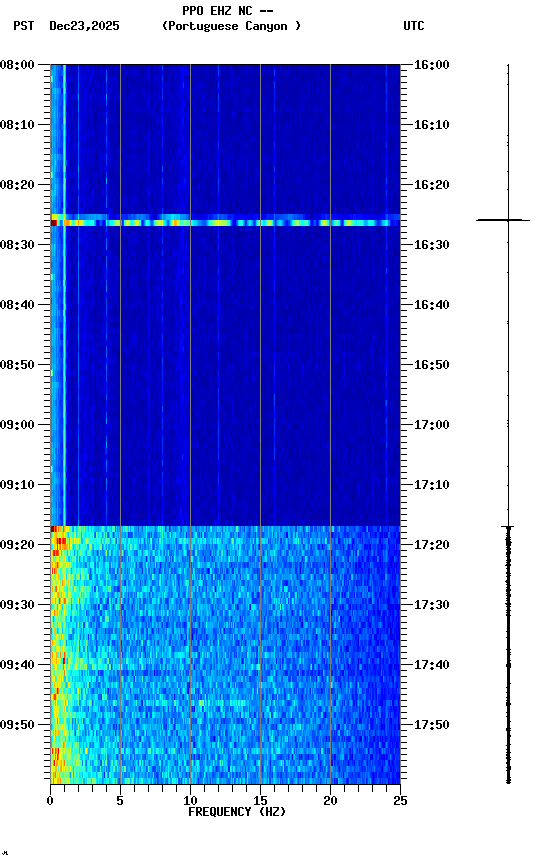Click the '17:40' UTC time label
552x864 pixels.
432,666
